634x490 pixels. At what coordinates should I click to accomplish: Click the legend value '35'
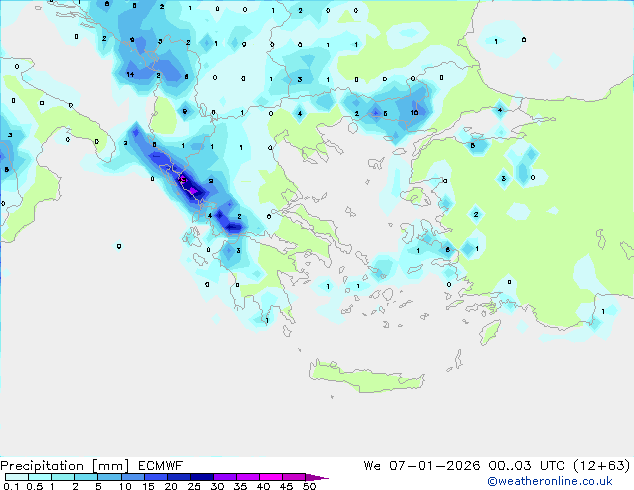pos(240,486)
